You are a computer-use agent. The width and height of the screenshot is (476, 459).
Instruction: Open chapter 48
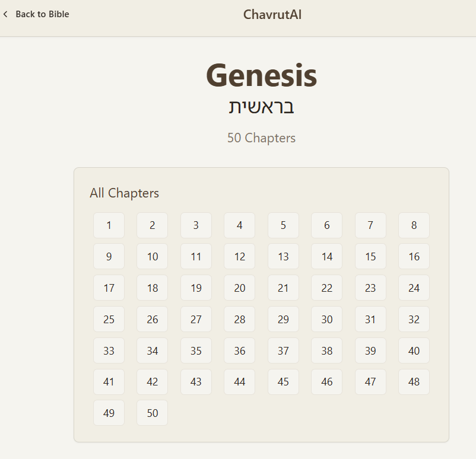(414, 382)
